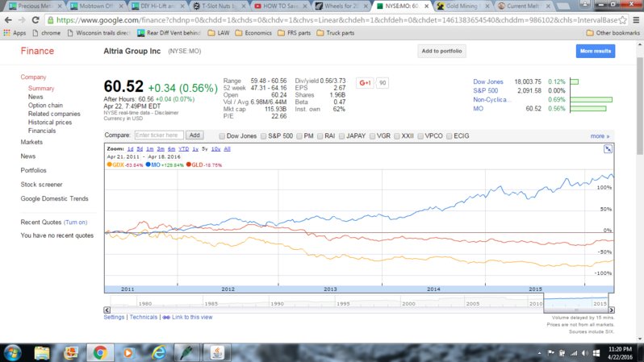Image resolution: width=644 pixels, height=362 pixels.
Task: Focus the Enter ticker here field
Action: click(x=159, y=135)
